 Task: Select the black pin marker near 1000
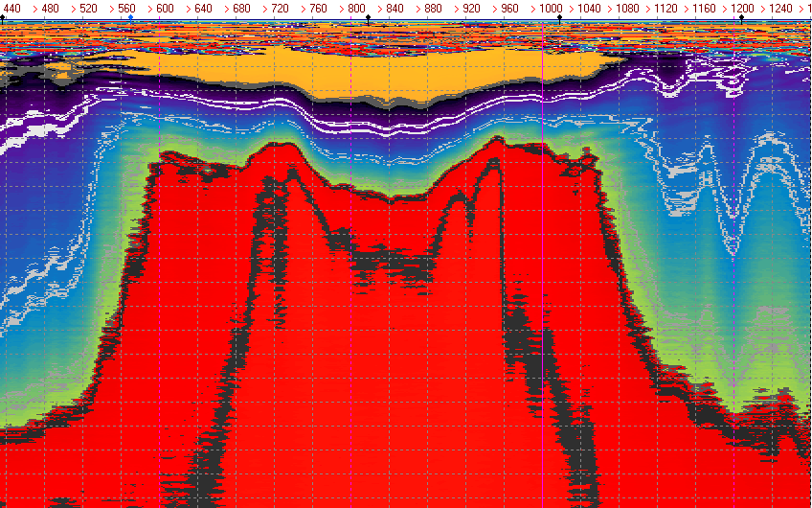click(560, 17)
